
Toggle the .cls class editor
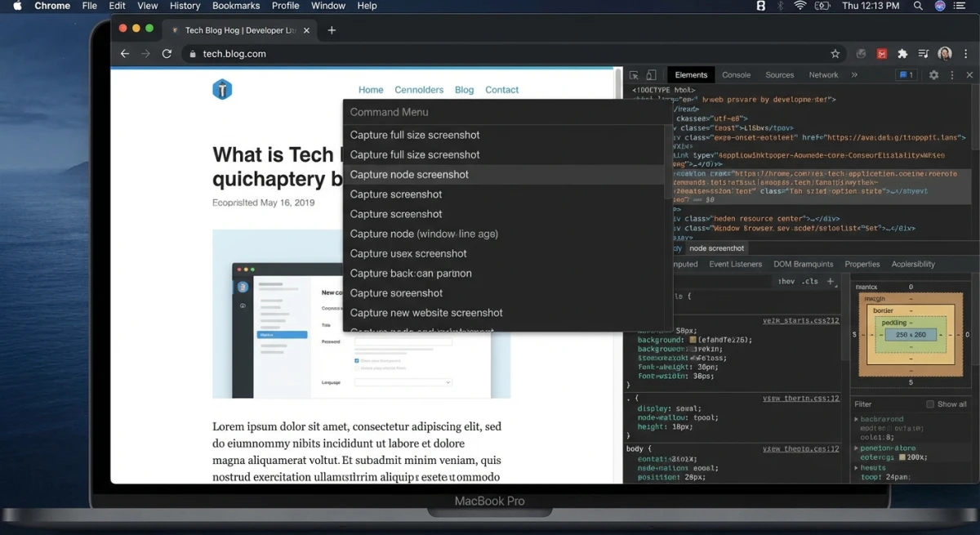point(809,281)
